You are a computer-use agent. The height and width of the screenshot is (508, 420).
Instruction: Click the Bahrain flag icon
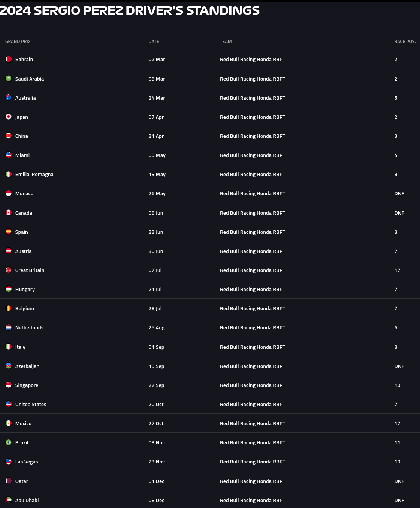pos(9,59)
